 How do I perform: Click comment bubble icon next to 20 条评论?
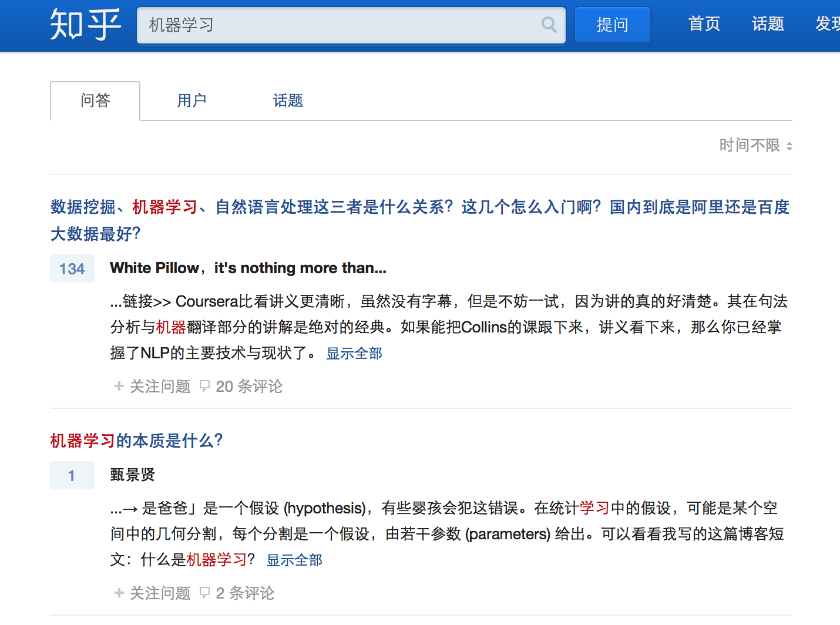coord(204,386)
